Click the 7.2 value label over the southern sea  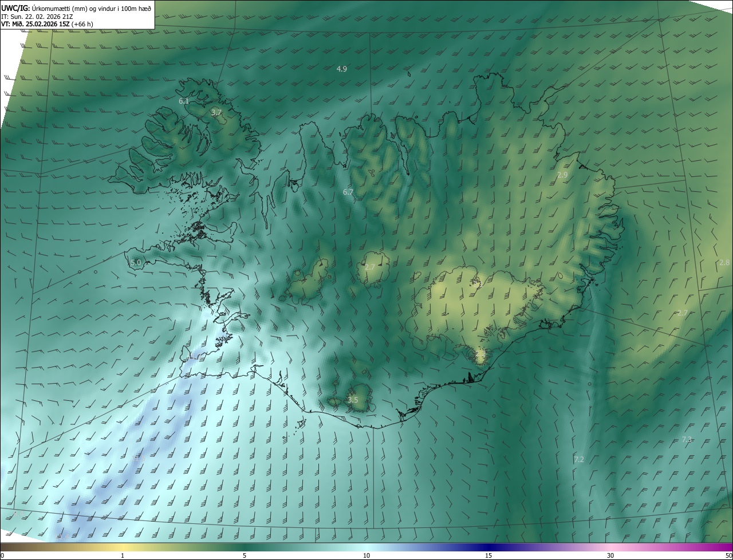tap(579, 459)
